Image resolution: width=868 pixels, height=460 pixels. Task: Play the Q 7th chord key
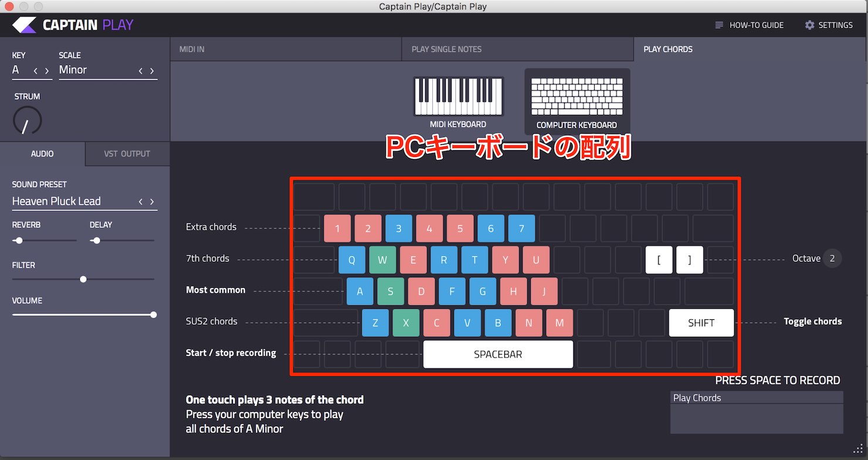(352, 260)
